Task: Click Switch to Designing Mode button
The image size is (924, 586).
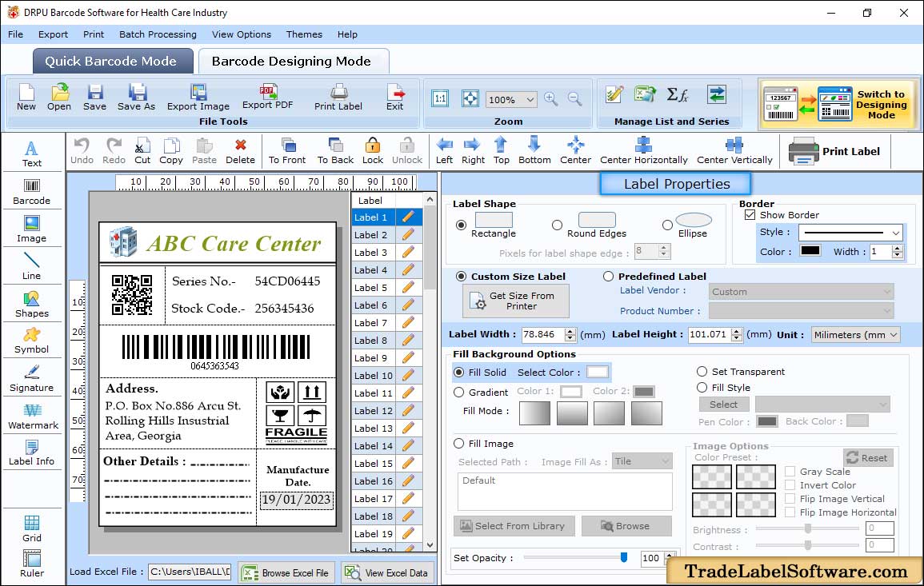Action: (x=838, y=104)
